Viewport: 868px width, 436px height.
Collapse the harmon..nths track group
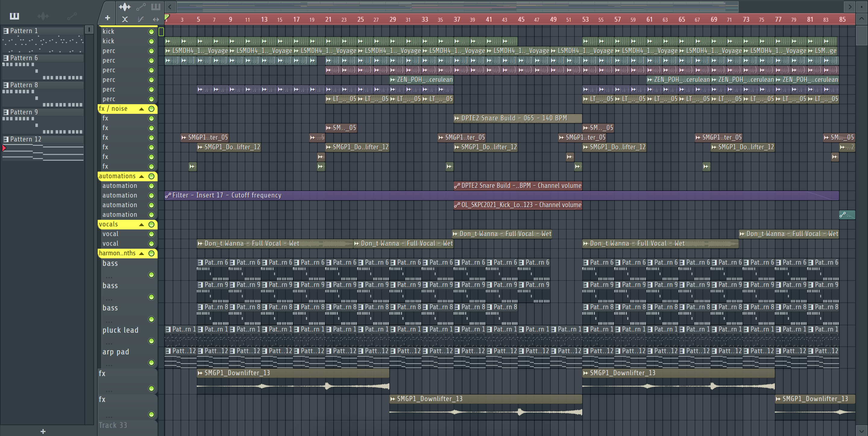click(142, 253)
